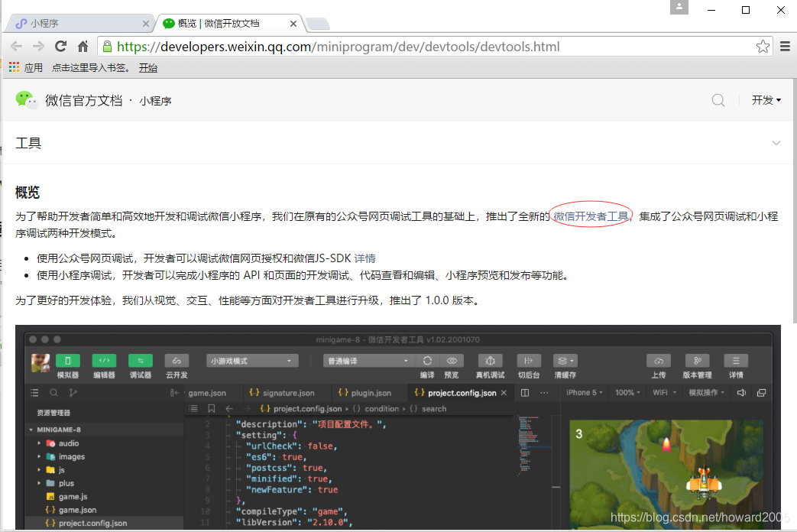Bookmark this page with the star icon
This screenshot has width=797, height=532.
pyautogui.click(x=763, y=47)
